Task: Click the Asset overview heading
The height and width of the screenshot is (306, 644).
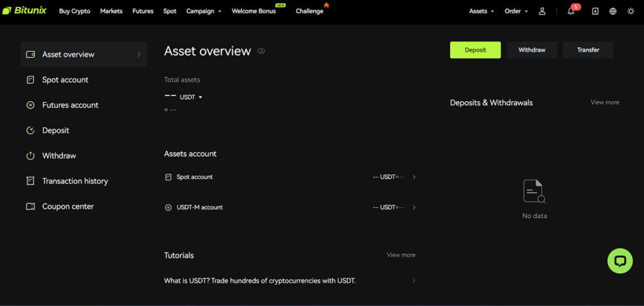Action: (208, 51)
